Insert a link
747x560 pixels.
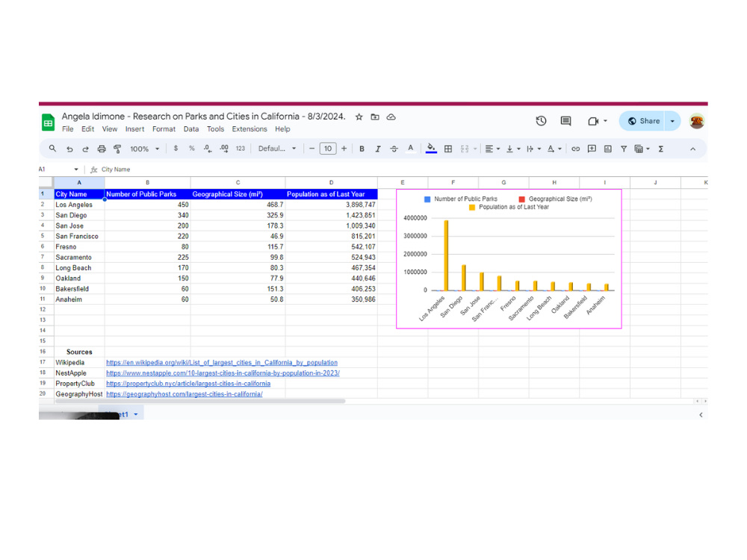pyautogui.click(x=575, y=149)
